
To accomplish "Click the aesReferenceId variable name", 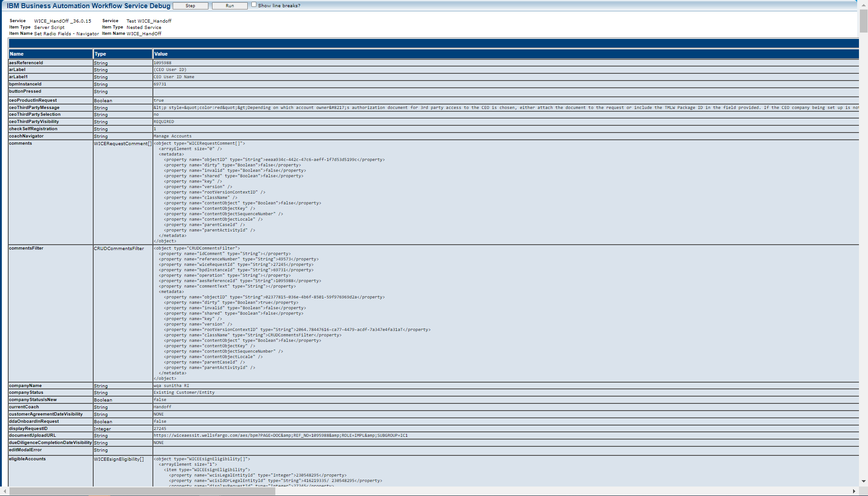I will [x=26, y=63].
